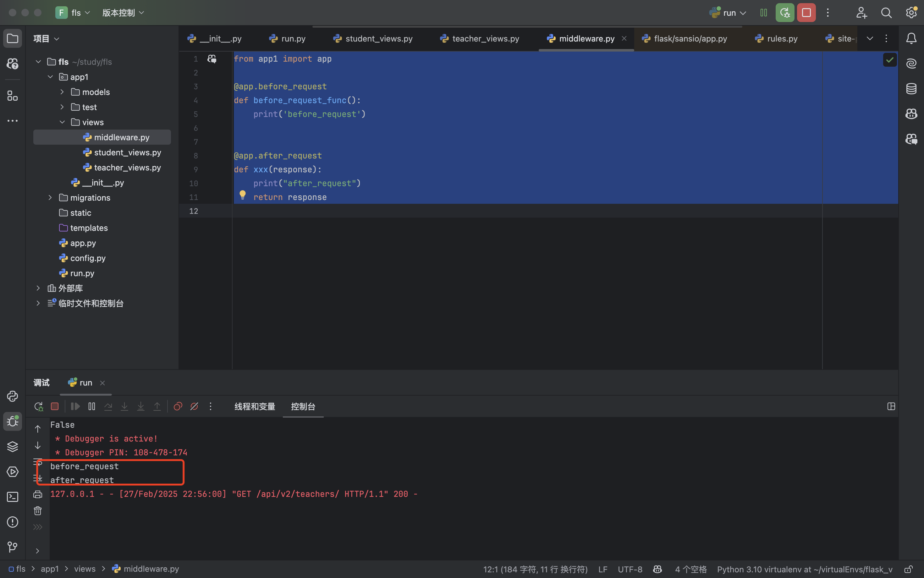Switch to the teacher_views.py tab

coord(485,39)
